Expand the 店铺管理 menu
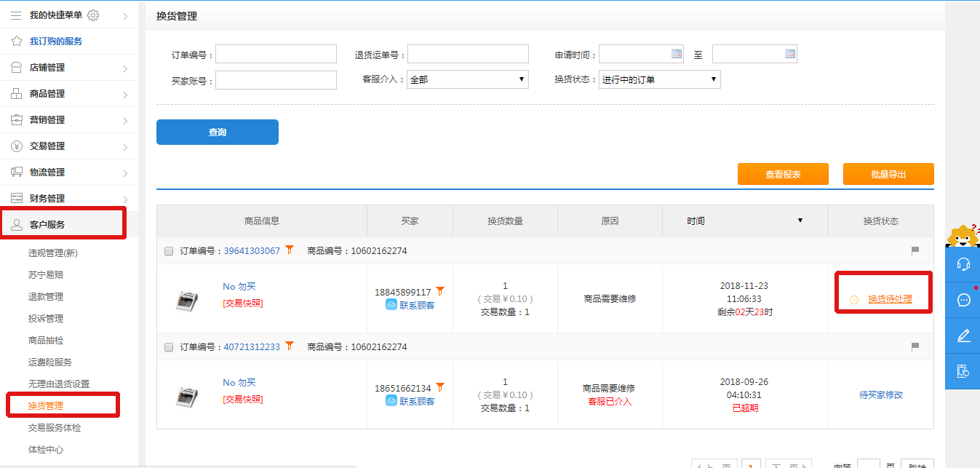Screen dimensions: 980x468 coord(69,68)
